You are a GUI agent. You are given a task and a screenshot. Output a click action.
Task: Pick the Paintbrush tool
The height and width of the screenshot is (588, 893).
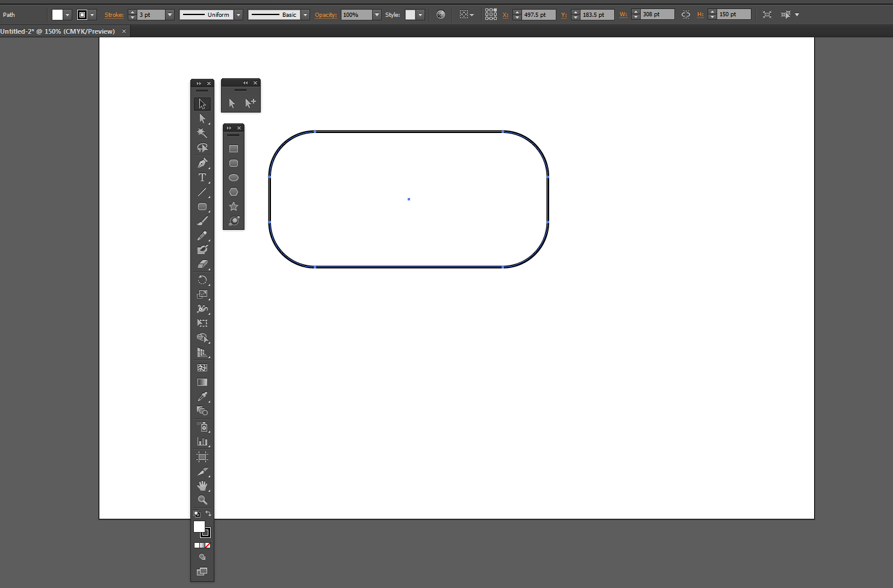[202, 220]
